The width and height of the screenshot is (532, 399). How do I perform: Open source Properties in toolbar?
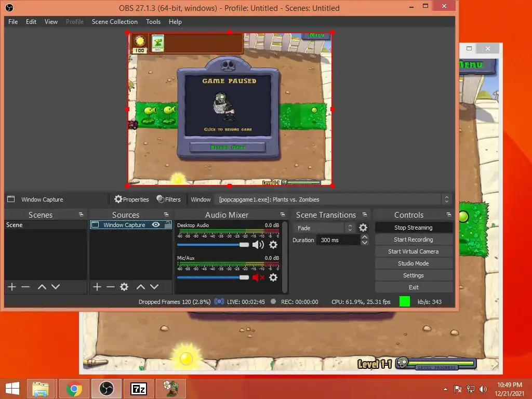click(131, 199)
